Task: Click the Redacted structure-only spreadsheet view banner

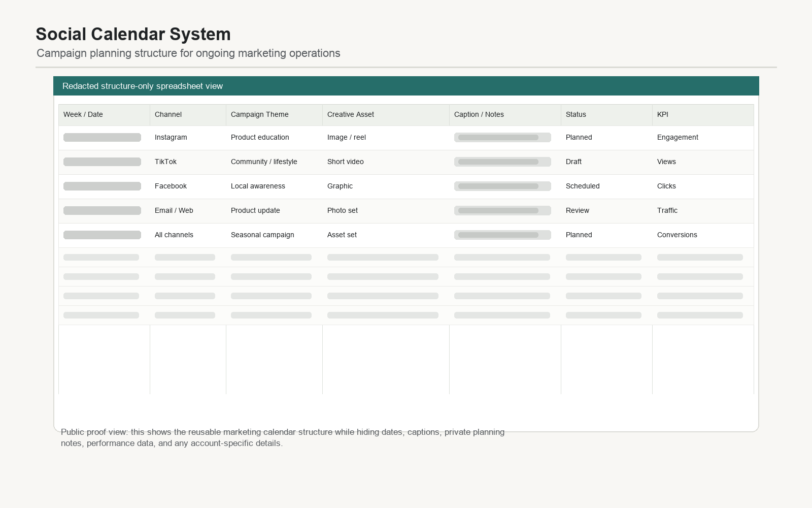Action: 406,86
